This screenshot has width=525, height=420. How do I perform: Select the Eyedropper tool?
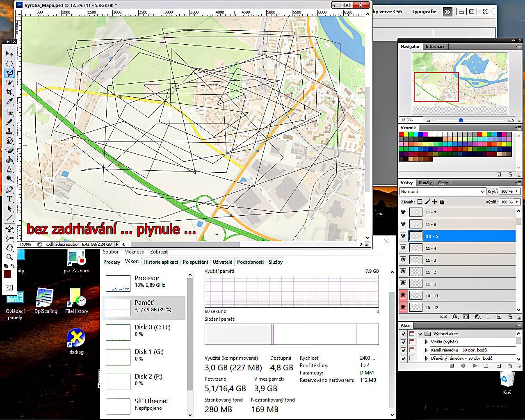9,102
